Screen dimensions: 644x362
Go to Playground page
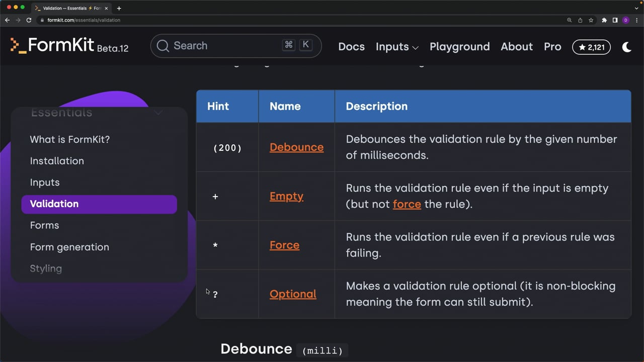click(459, 46)
